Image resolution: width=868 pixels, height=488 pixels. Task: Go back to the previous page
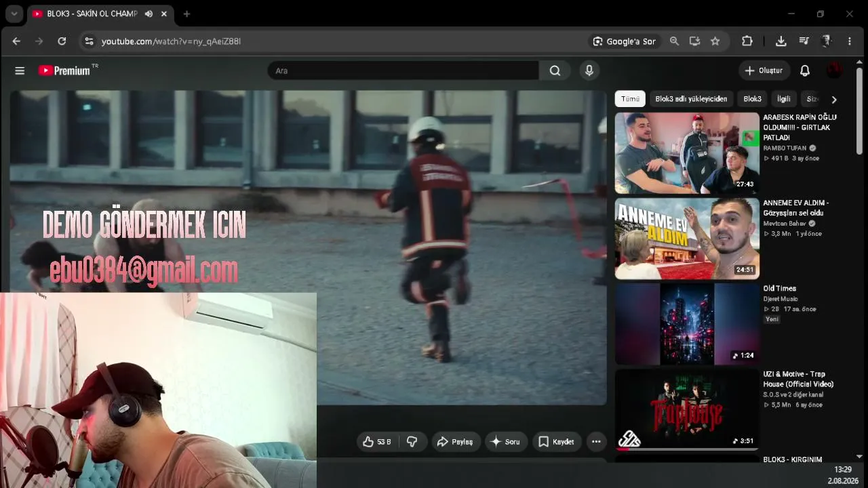point(16,41)
